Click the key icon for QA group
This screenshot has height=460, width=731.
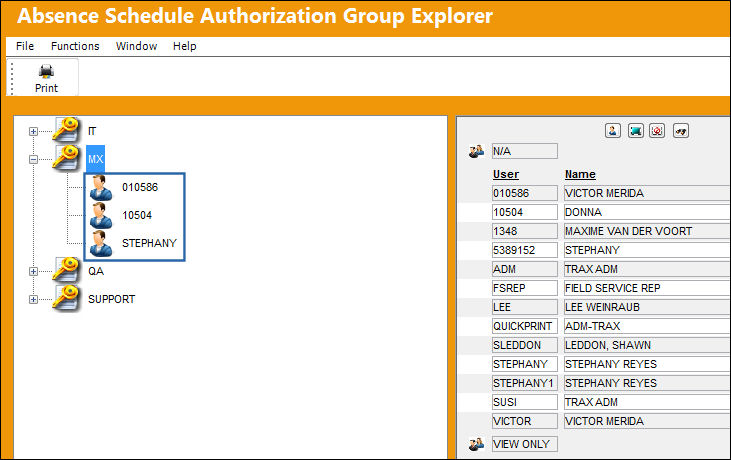point(66,270)
